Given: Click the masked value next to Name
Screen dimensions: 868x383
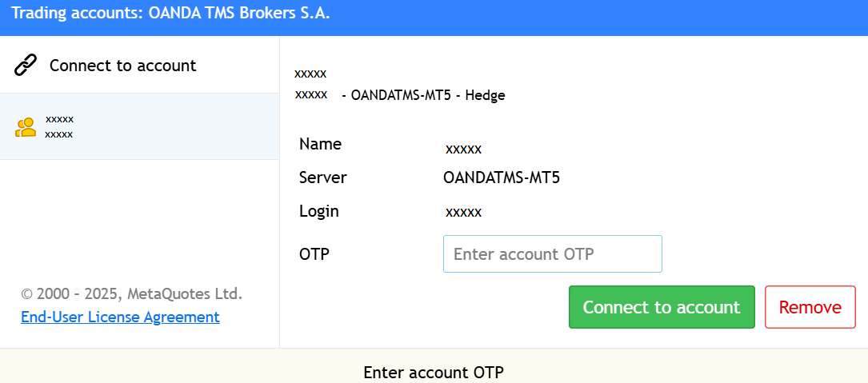Looking at the screenshot, I should (x=463, y=149).
